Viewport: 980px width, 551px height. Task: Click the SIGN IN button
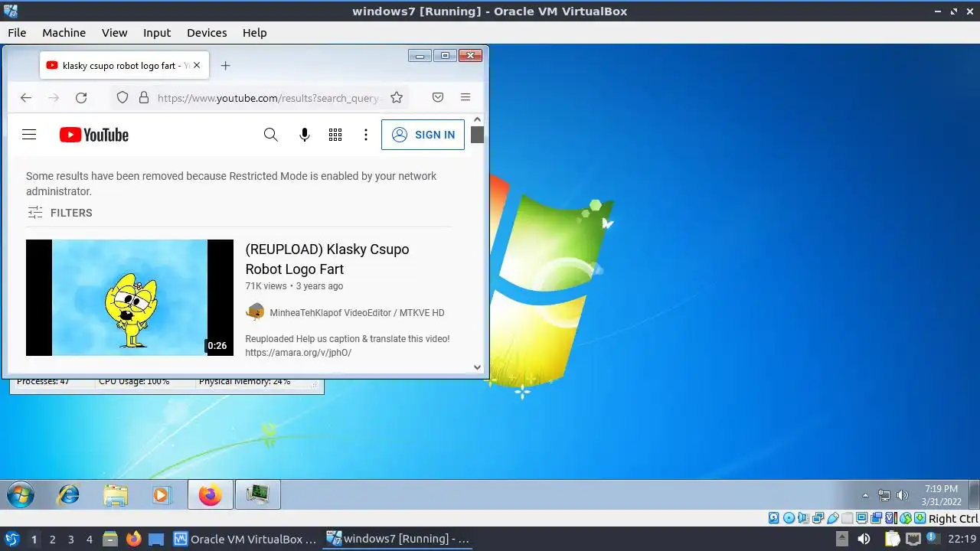pyautogui.click(x=423, y=135)
